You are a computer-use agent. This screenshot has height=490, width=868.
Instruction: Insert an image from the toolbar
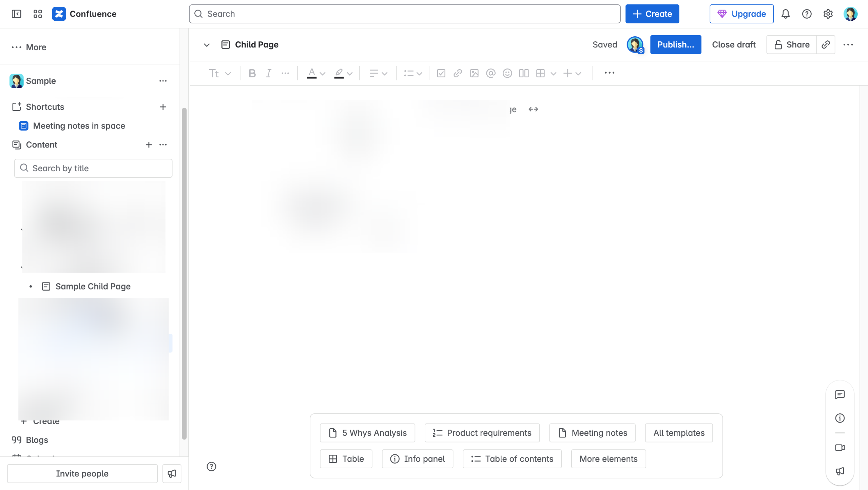(474, 73)
